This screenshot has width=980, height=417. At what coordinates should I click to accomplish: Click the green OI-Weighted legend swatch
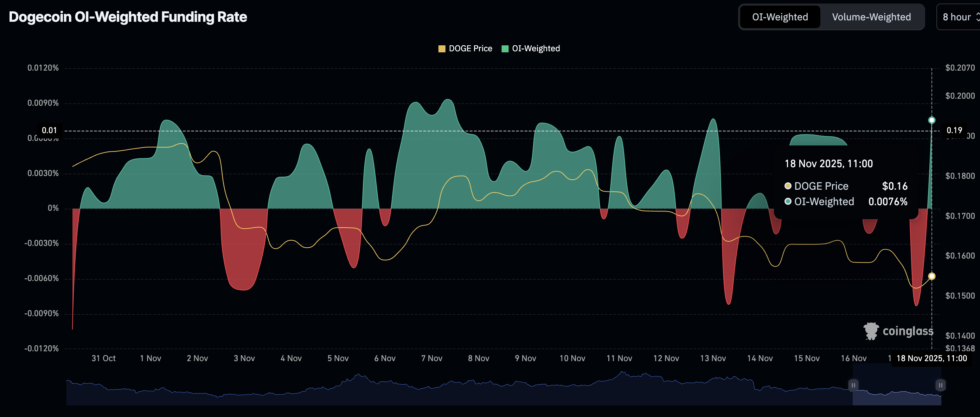click(505, 48)
